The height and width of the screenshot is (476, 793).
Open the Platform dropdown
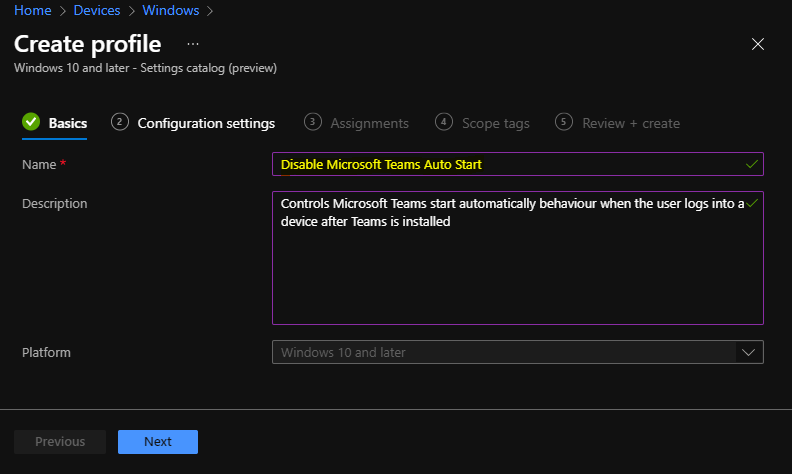coord(517,352)
